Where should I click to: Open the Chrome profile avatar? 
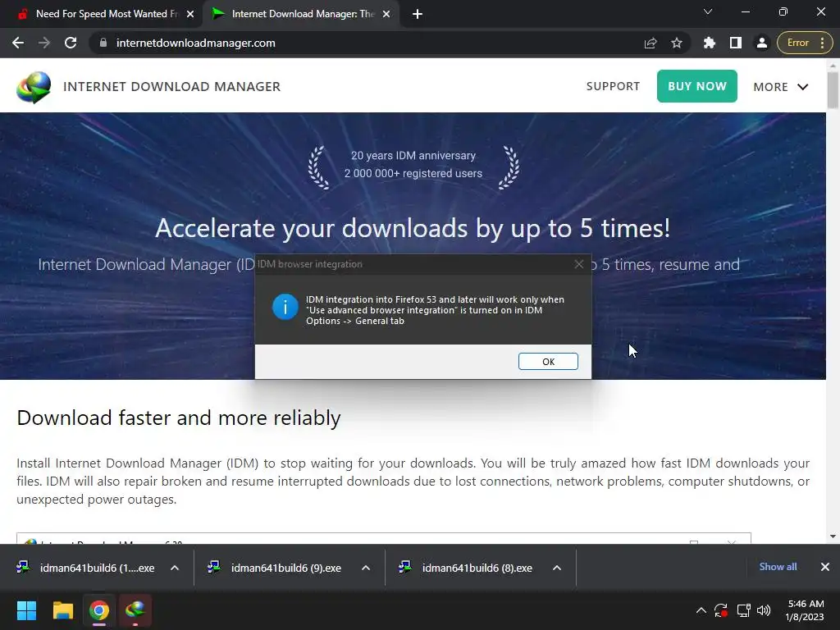click(x=761, y=43)
